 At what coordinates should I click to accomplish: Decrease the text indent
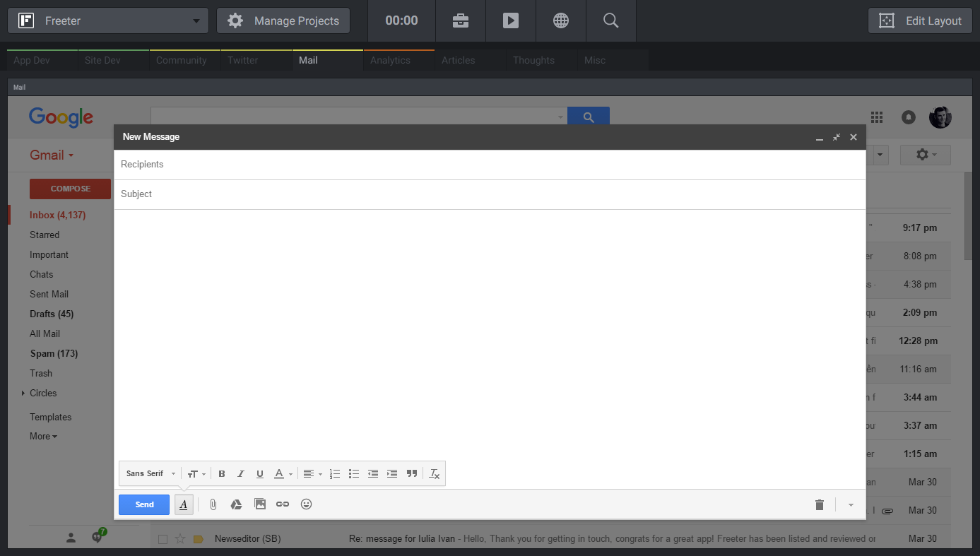[373, 474]
